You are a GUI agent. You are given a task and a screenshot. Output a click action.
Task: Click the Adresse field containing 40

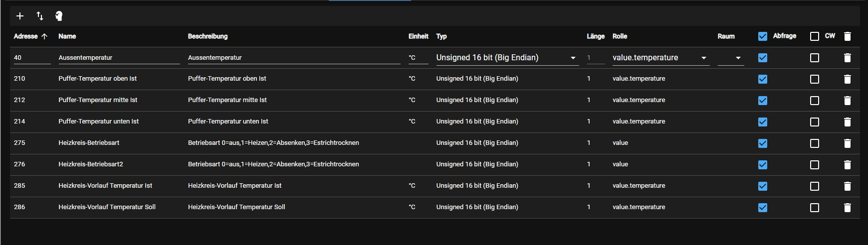(32, 58)
